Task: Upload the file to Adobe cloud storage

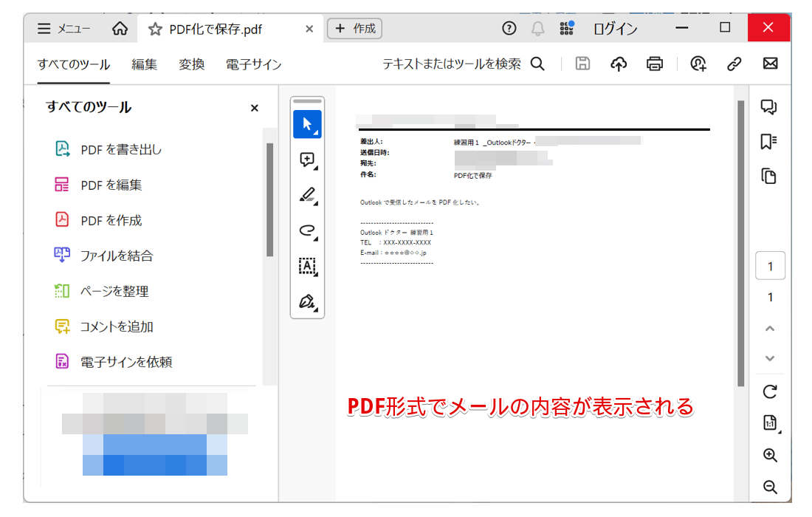Action: (619, 64)
